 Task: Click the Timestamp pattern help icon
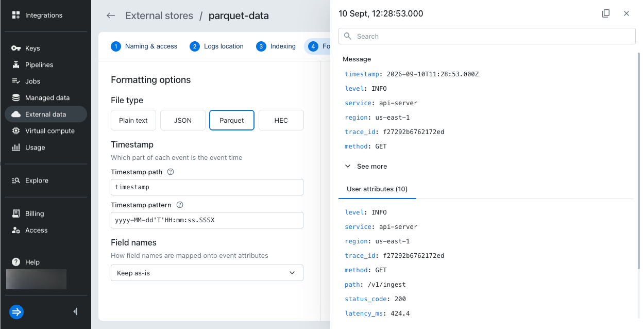(180, 205)
